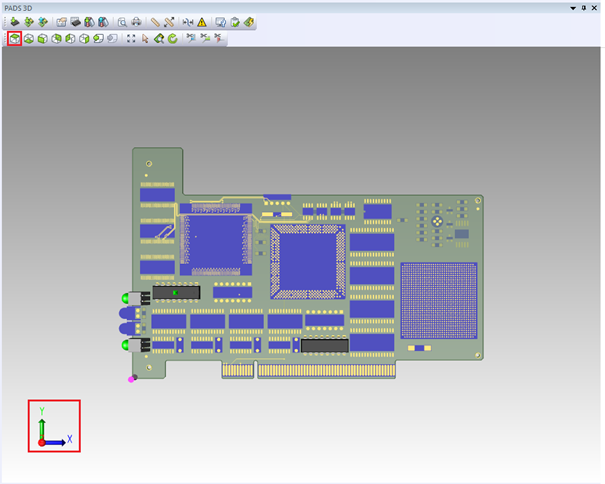Grab the top toolbar drag handle
This screenshot has height=484, width=605.
pos(5,22)
